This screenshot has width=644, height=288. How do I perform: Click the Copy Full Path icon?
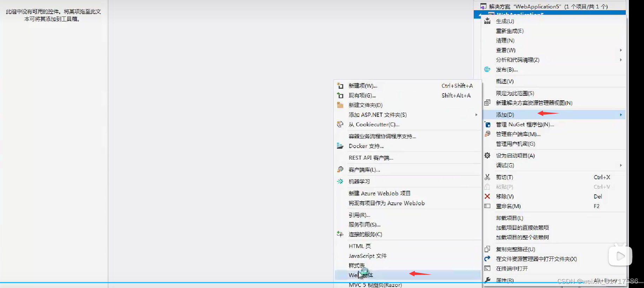[487, 249]
